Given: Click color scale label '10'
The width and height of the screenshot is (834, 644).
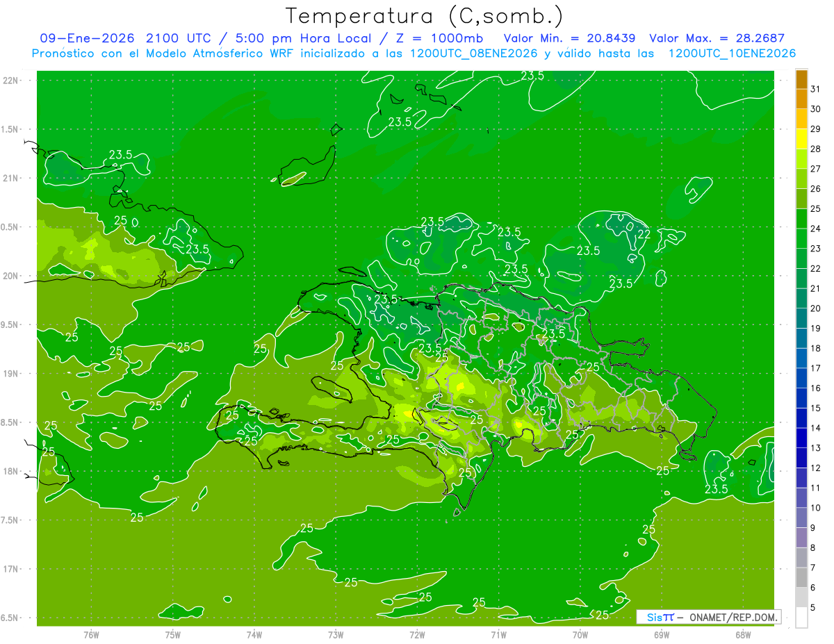Looking at the screenshot, I should (816, 508).
